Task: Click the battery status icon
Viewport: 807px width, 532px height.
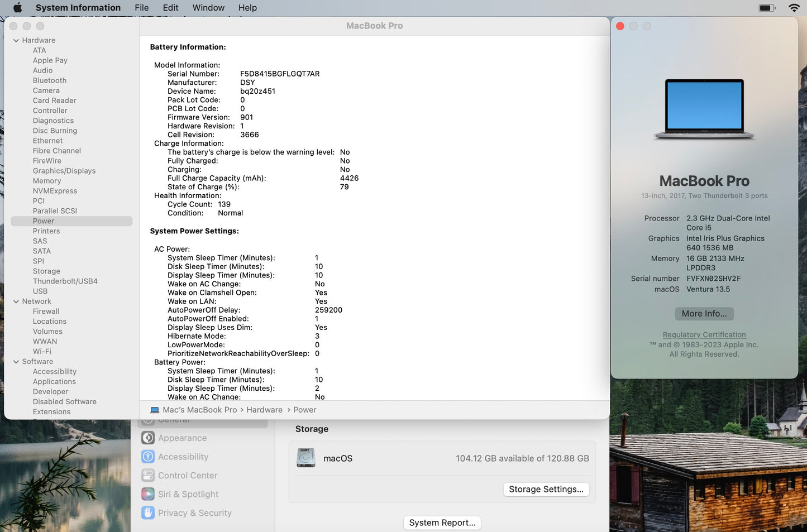Action: click(767, 8)
